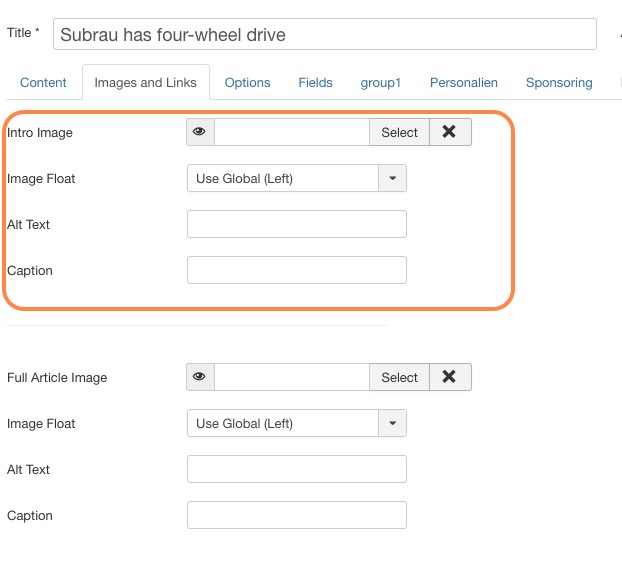
Task: Click Select button for Full Article Image
Action: (x=399, y=377)
